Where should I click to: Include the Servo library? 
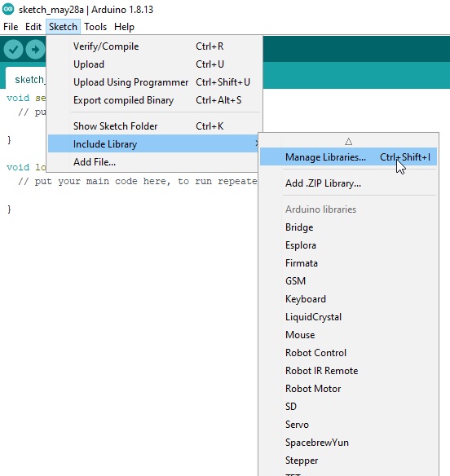tap(348, 425)
